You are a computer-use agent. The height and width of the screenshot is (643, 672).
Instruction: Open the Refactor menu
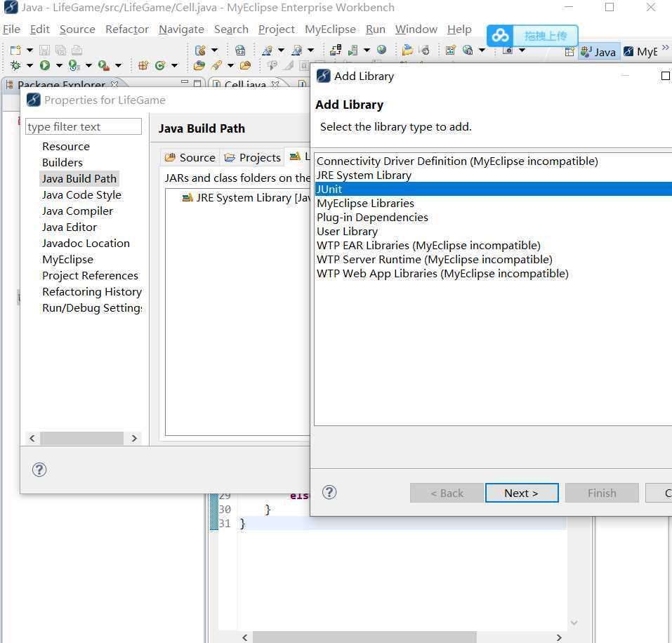(x=127, y=29)
